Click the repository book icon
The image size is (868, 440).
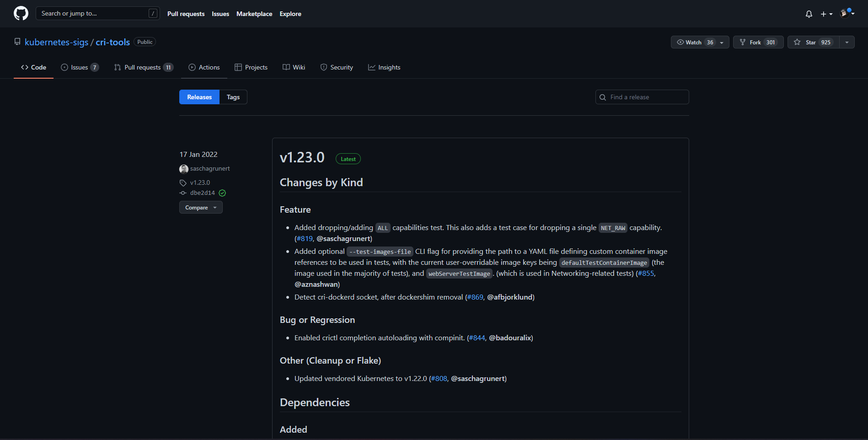pyautogui.click(x=17, y=42)
